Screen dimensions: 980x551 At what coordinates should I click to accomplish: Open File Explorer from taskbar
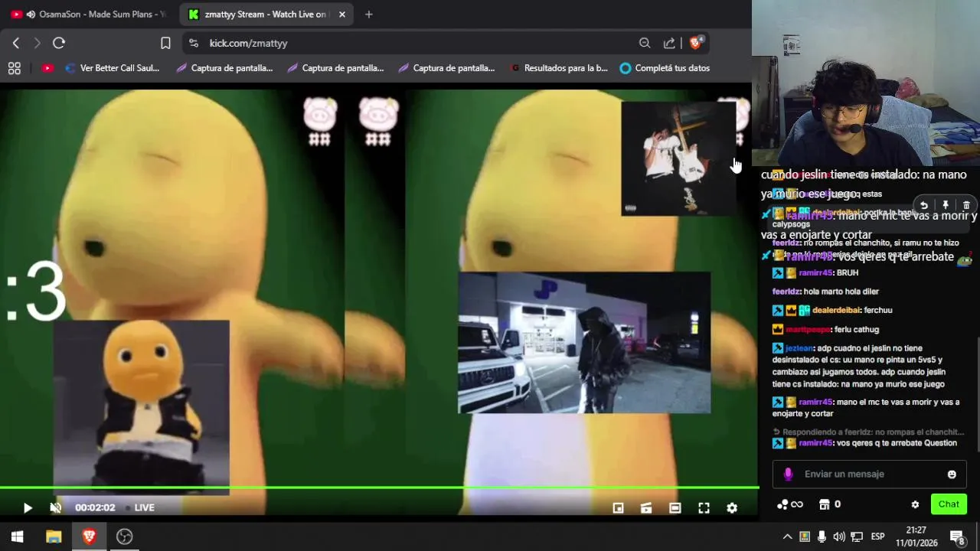click(x=54, y=536)
